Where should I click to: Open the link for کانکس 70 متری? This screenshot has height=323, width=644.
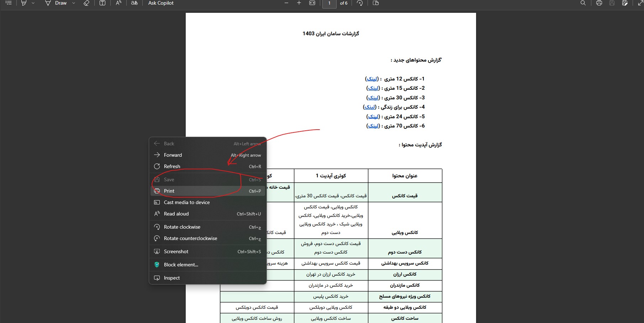point(373,126)
